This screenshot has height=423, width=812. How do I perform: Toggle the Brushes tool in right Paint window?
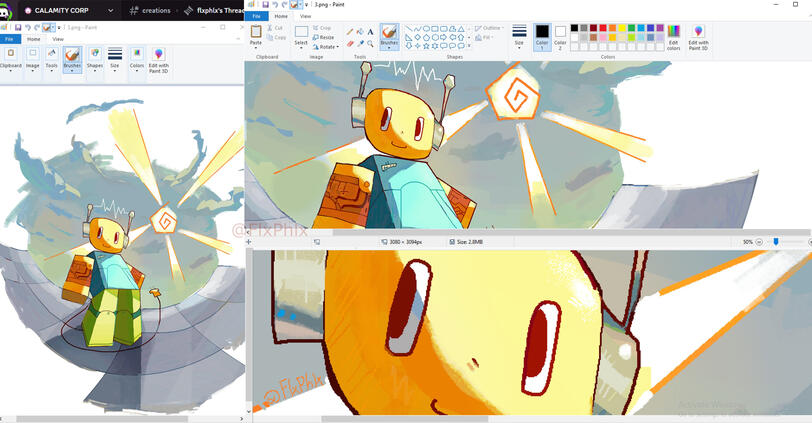tap(389, 34)
